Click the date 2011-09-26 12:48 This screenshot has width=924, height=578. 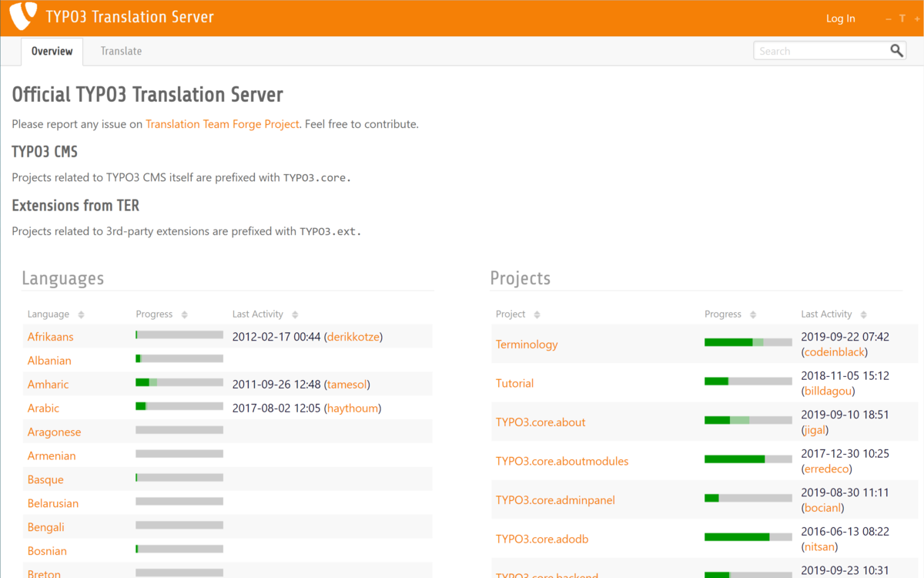(x=276, y=385)
